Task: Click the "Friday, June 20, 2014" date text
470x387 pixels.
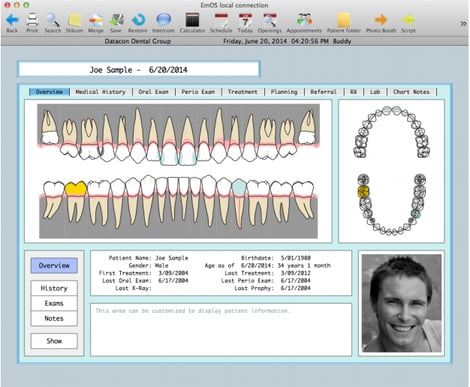Action: point(255,41)
